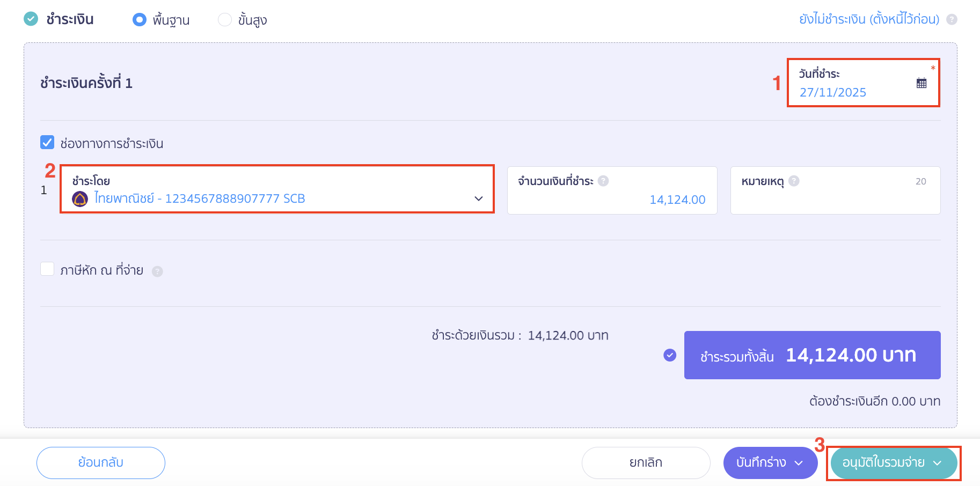Click the round check icon beside total
Viewport: 980px width, 486px height.
670,355
